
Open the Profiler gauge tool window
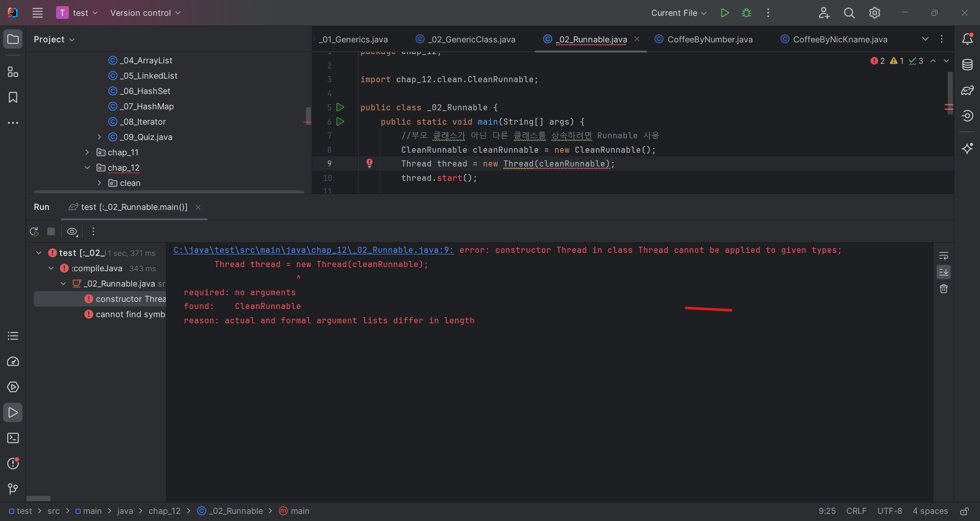(13, 361)
